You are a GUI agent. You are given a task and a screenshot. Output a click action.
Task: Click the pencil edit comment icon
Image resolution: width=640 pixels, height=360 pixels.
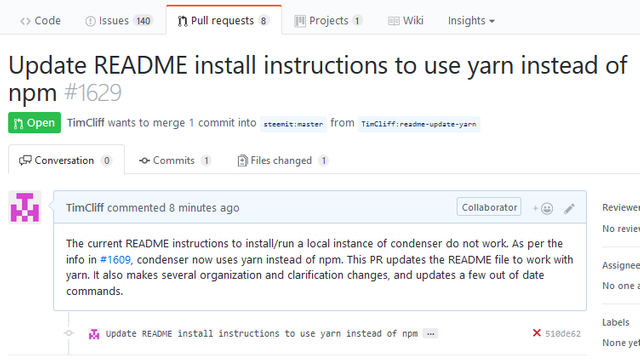click(569, 209)
